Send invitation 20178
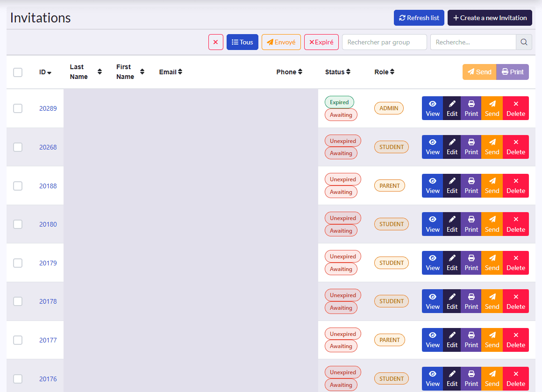Viewport: 542px width, 392px height. (x=492, y=301)
